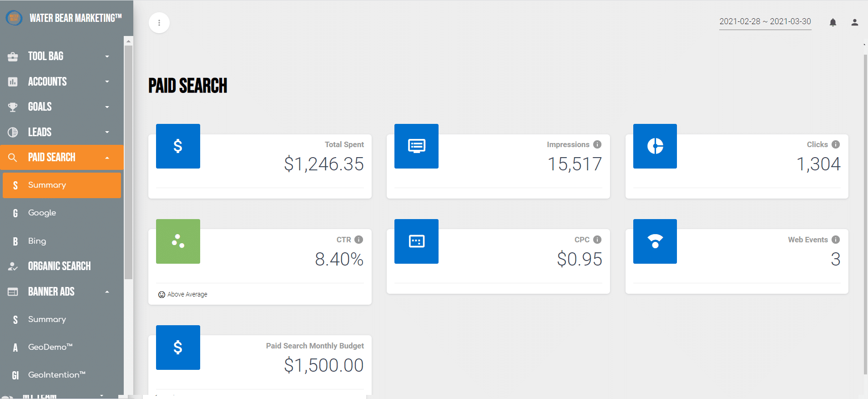Go to Organic Search section

62,266
